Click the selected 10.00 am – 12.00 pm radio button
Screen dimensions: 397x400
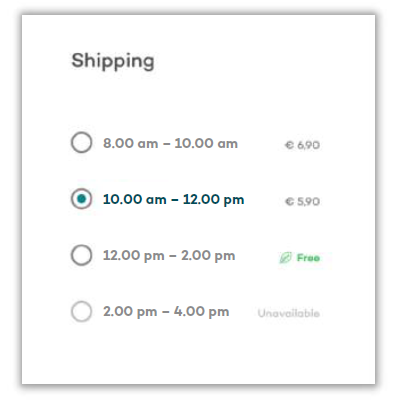81,199
